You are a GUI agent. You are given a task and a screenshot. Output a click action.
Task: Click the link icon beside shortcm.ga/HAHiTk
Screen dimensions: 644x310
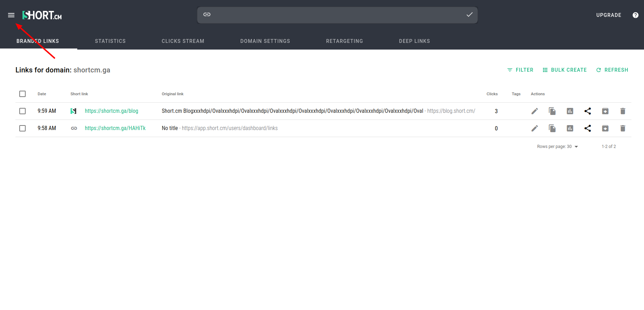pyautogui.click(x=74, y=128)
